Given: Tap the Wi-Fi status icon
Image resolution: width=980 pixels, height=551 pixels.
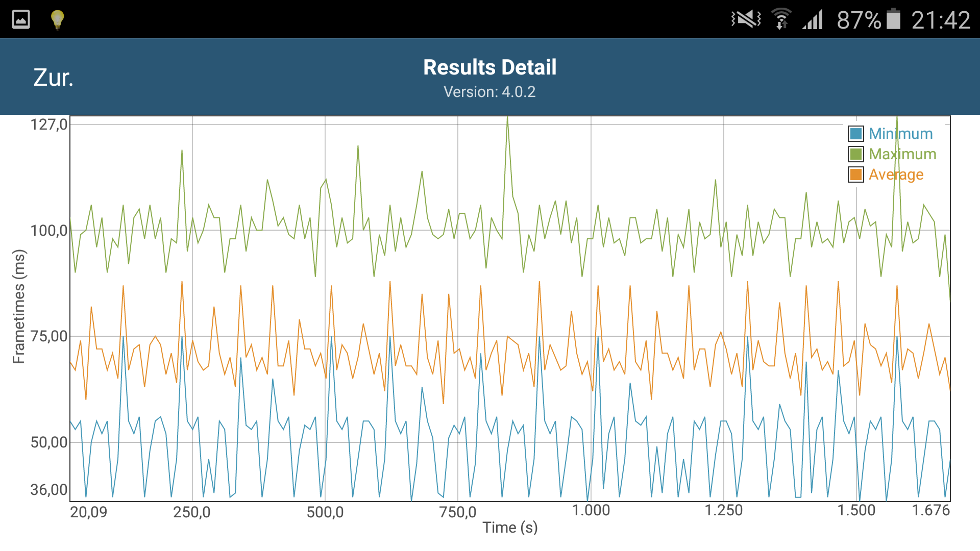Looking at the screenshot, I should pos(780,20).
